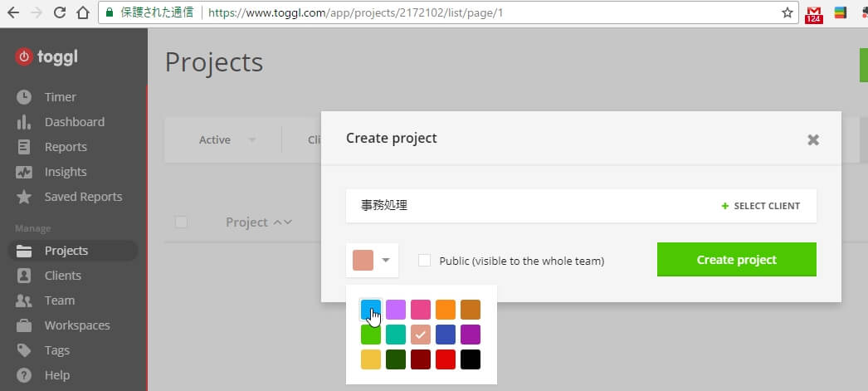Click the Workspaces briefcase icon

[x=24, y=325]
